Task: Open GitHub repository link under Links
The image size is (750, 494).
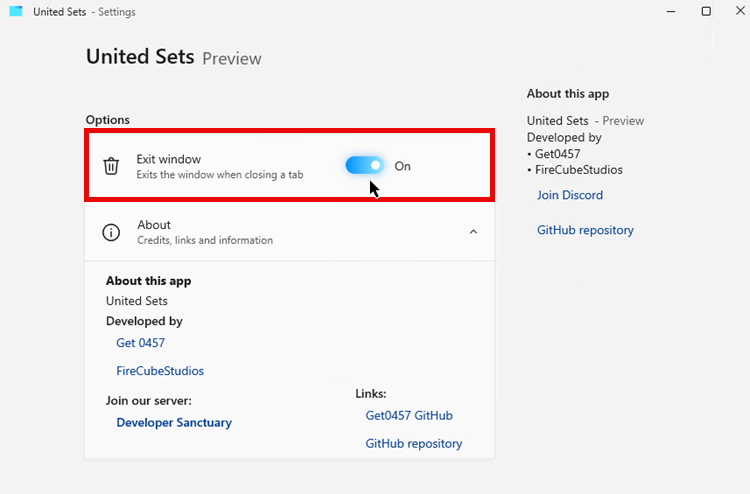Action: pos(414,444)
